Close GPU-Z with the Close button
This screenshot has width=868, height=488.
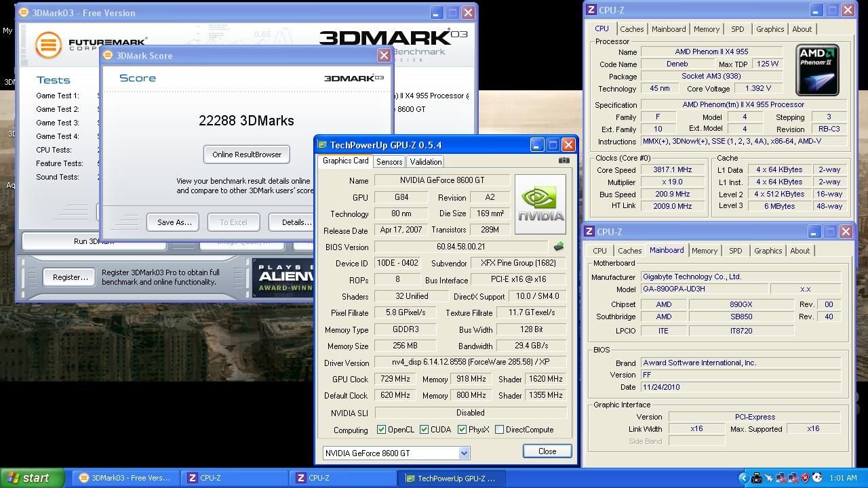[x=547, y=451]
